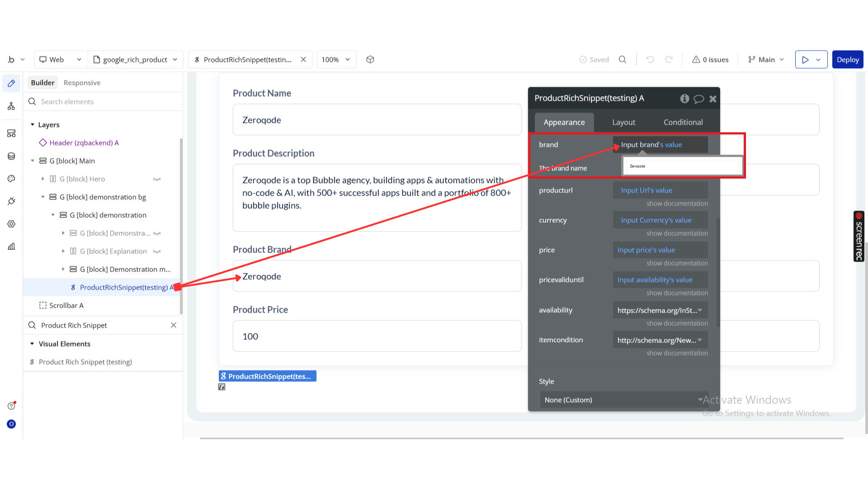This screenshot has height=488, width=868.
Task: Open the availability schema.org dropdown
Action: [x=660, y=310]
